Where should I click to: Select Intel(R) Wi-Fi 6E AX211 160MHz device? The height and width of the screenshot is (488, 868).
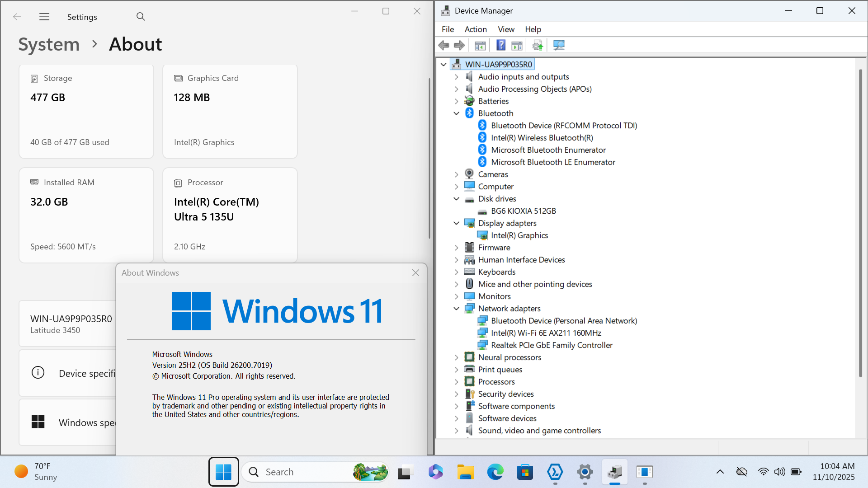coord(546,333)
